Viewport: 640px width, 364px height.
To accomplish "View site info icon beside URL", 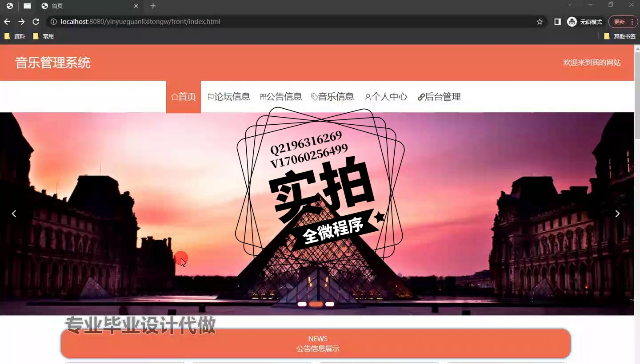I will (x=54, y=22).
